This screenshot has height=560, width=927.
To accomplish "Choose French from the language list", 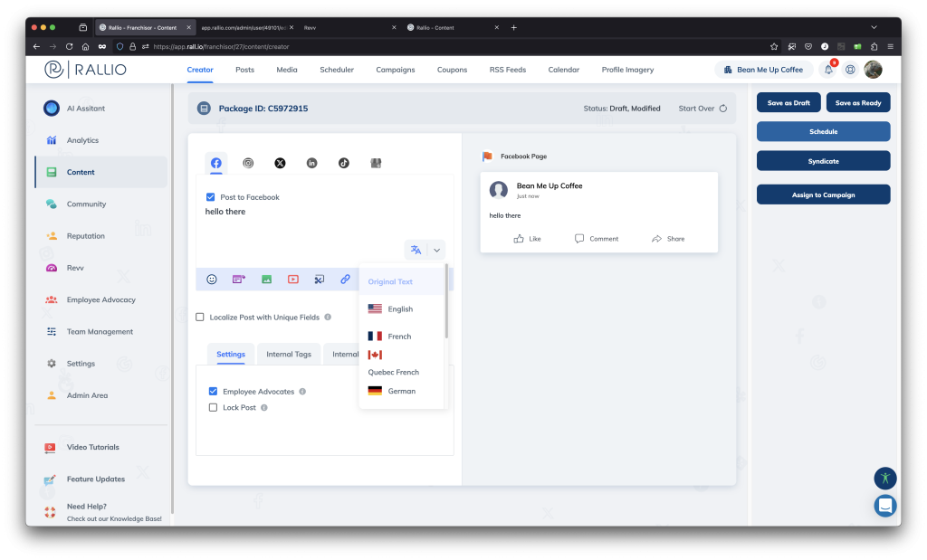I will pyautogui.click(x=399, y=337).
